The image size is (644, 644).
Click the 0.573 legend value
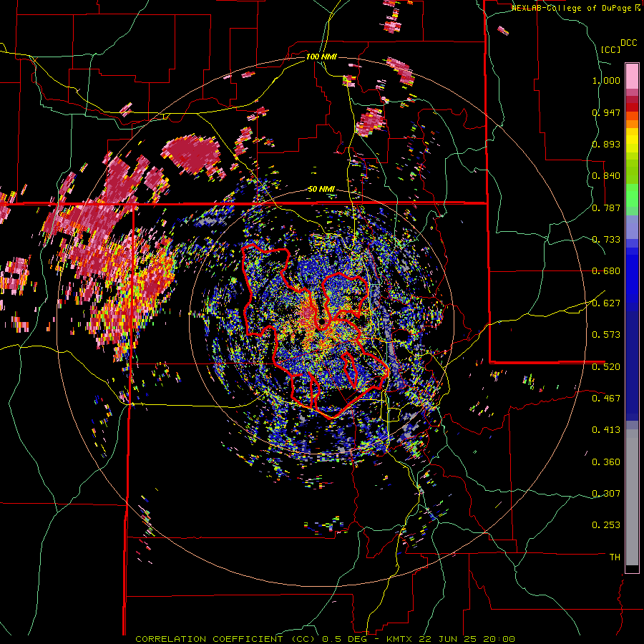pos(606,335)
